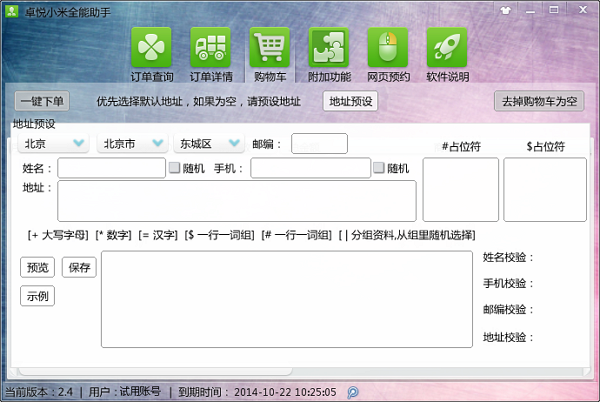Click the 姓名校验 label
The height and width of the screenshot is (402, 600).
508,257
